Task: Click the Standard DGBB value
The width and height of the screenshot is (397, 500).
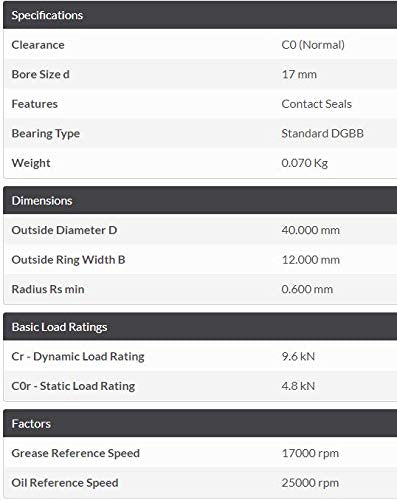Action: (323, 133)
